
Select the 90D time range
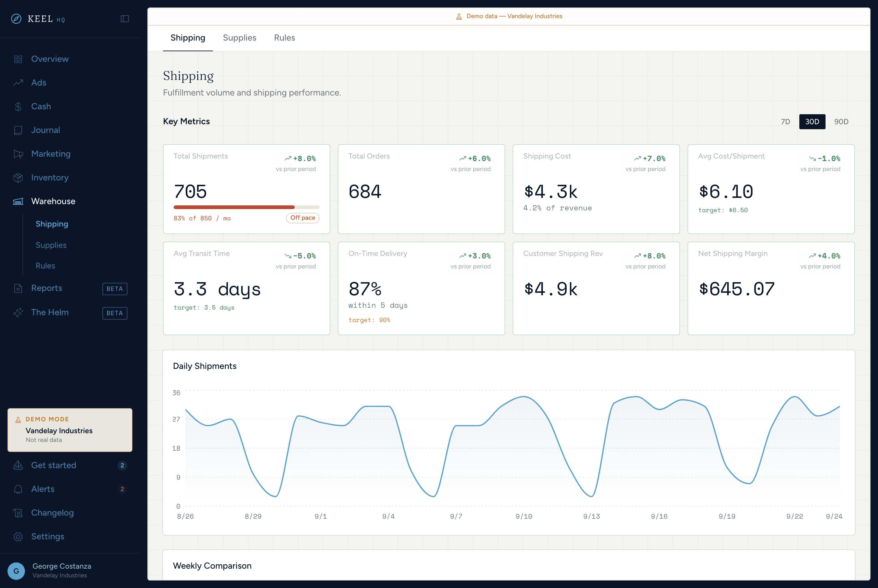(x=841, y=122)
